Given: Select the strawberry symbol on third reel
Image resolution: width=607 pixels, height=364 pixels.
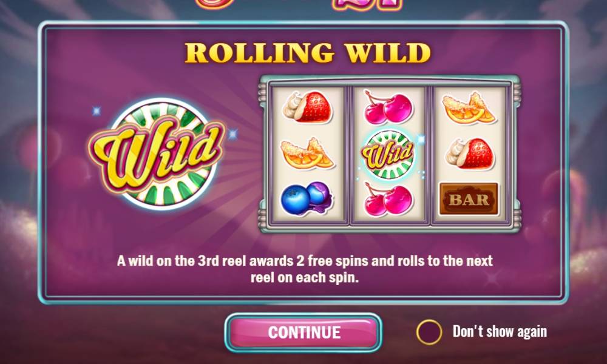Looking at the screenshot, I should tap(470, 154).
